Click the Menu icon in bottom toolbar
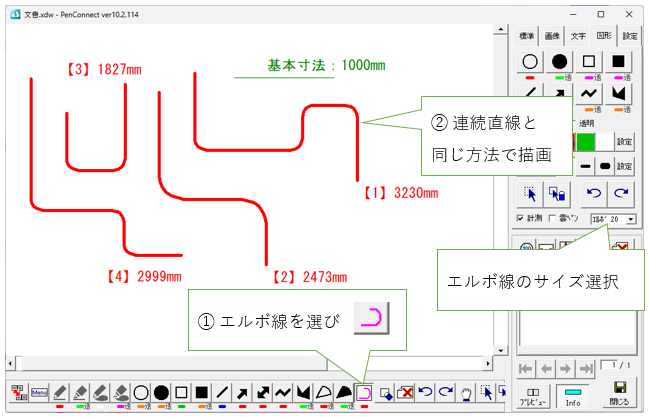 point(40,392)
